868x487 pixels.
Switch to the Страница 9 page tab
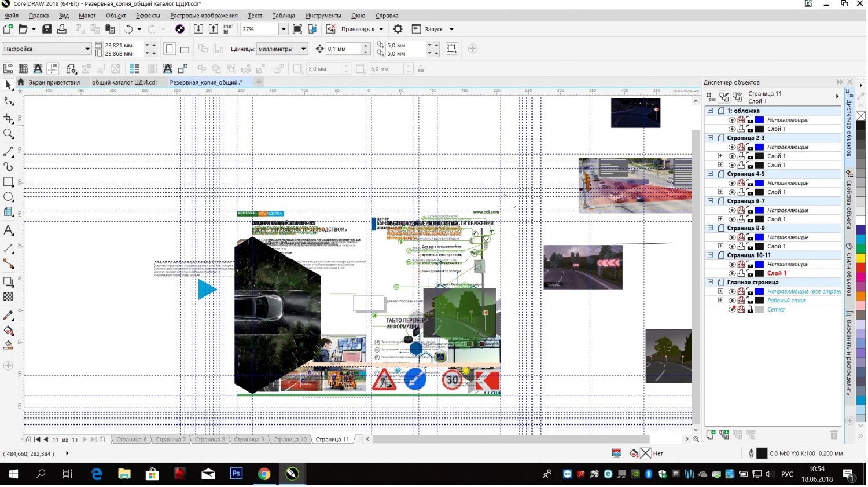click(248, 440)
